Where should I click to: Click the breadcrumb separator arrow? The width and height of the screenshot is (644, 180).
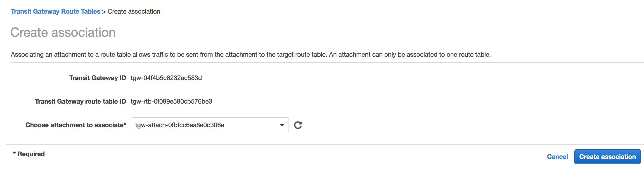[104, 12]
